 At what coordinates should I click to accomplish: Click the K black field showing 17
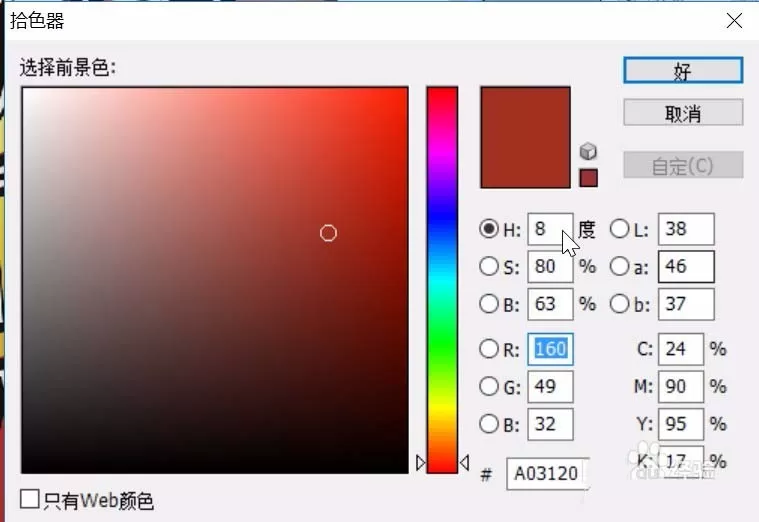(681, 461)
